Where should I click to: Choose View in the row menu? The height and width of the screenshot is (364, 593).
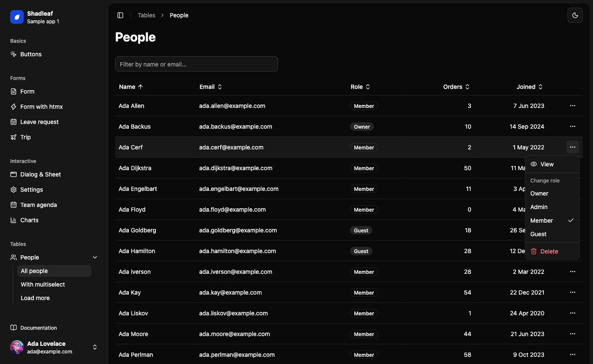[552, 164]
